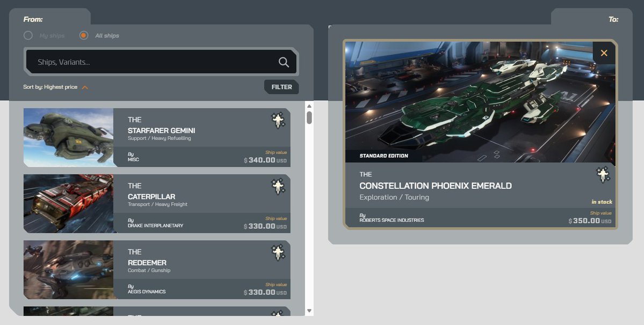Click the $350.00 USD ship value

coord(590,221)
